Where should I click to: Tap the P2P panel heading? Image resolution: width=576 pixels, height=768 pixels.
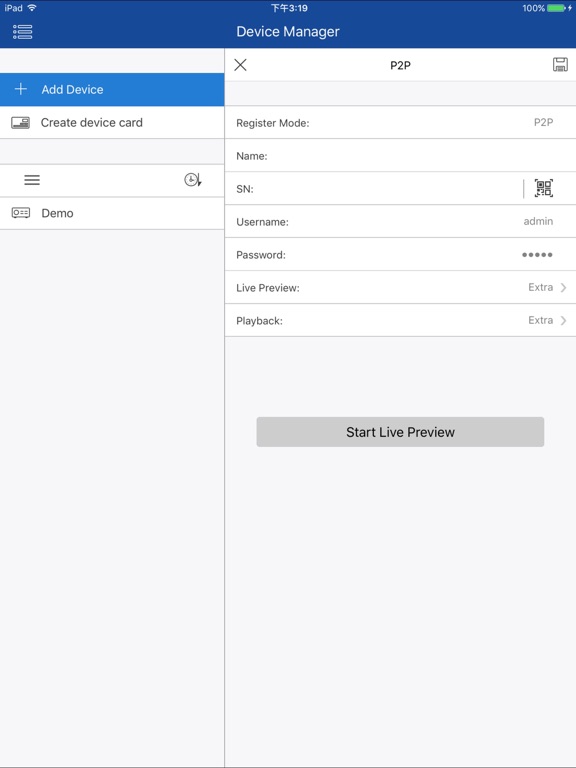point(400,65)
